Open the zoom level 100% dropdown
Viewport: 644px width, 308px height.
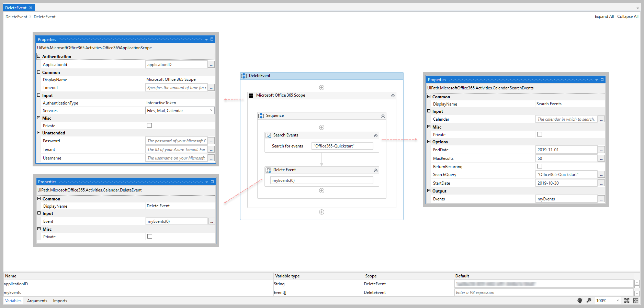coord(618,300)
